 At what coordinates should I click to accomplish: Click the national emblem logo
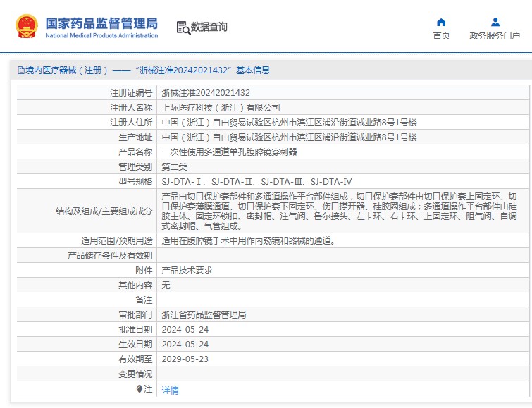pos(27,26)
